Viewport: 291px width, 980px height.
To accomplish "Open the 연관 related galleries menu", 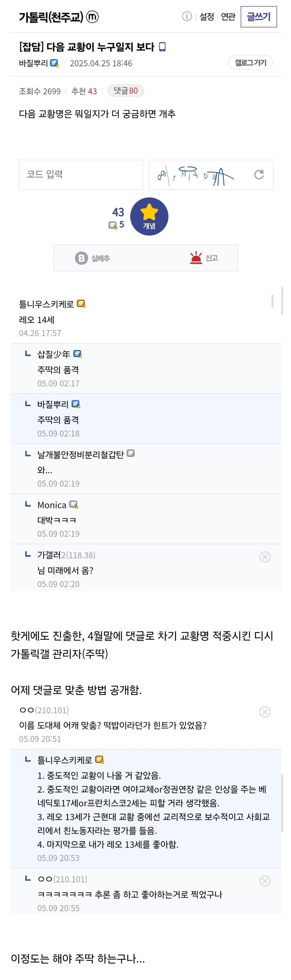I will (228, 17).
